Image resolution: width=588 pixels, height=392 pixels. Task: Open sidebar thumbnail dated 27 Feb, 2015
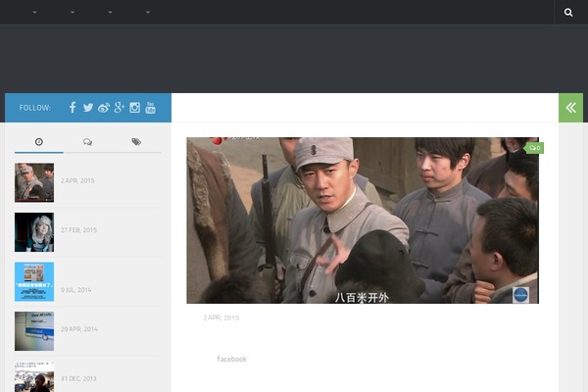click(34, 232)
